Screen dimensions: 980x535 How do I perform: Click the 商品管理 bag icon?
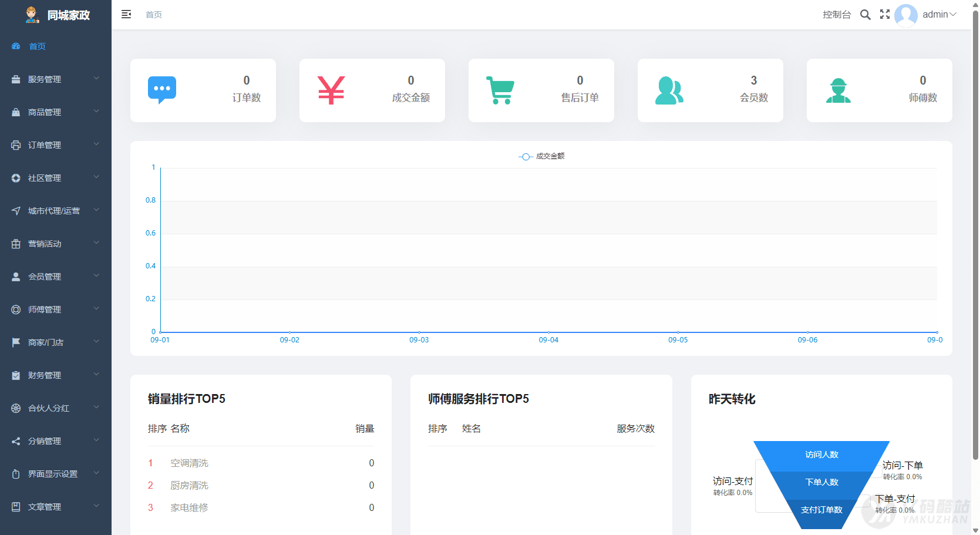point(16,112)
